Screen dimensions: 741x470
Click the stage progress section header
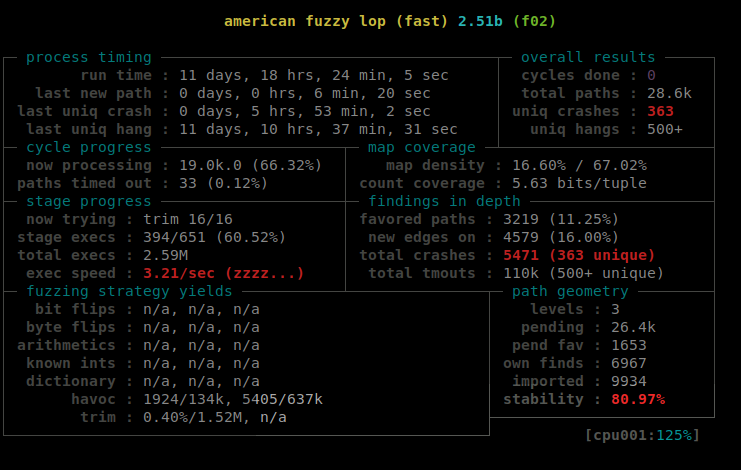(89, 201)
